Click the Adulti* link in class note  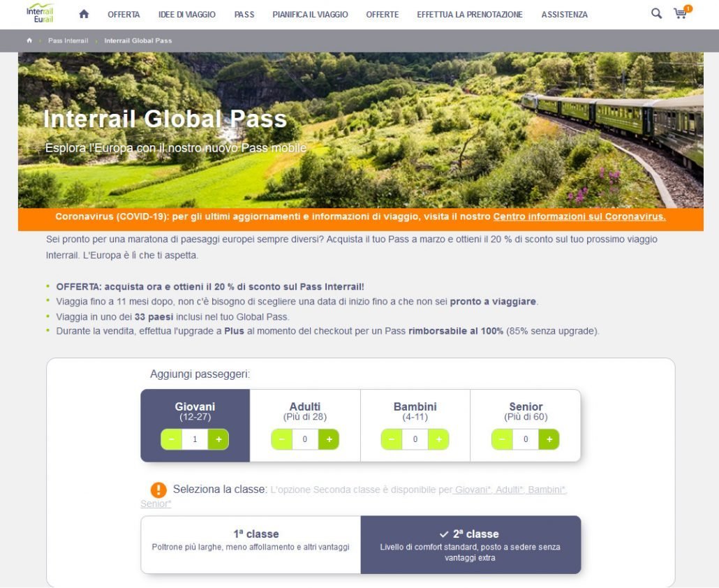coord(510,490)
